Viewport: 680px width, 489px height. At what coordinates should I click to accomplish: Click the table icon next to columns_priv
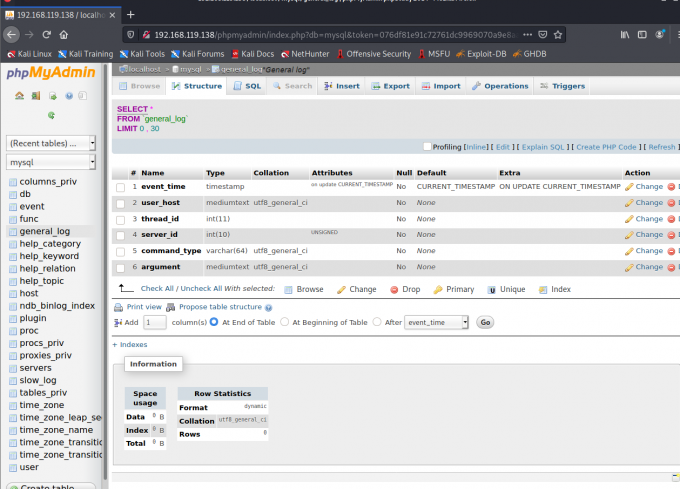click(13, 182)
